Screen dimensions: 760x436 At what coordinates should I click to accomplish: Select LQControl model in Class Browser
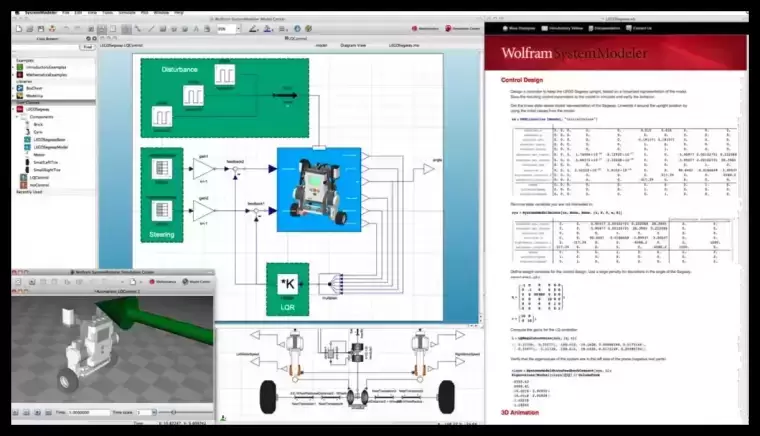click(x=39, y=178)
